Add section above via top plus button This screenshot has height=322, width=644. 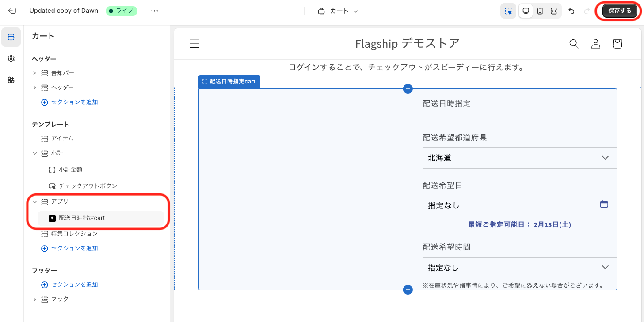(x=408, y=89)
